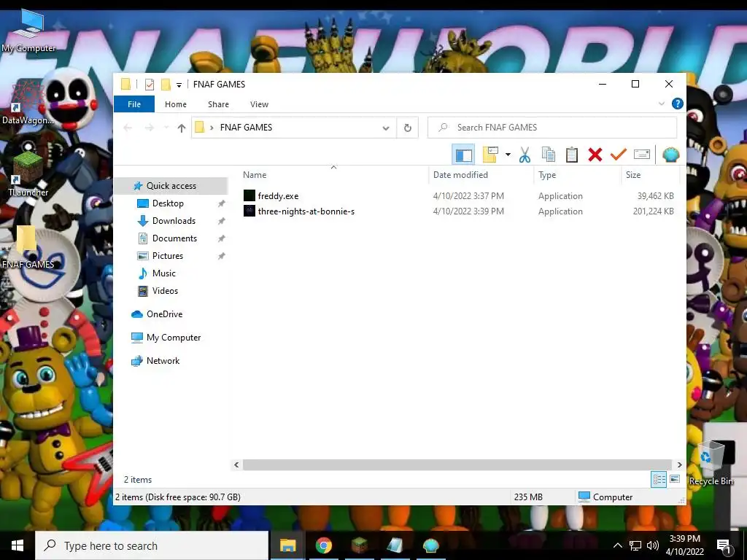Click the pin icon beside Desktop
Screen dimensions: 747x560
click(x=222, y=204)
